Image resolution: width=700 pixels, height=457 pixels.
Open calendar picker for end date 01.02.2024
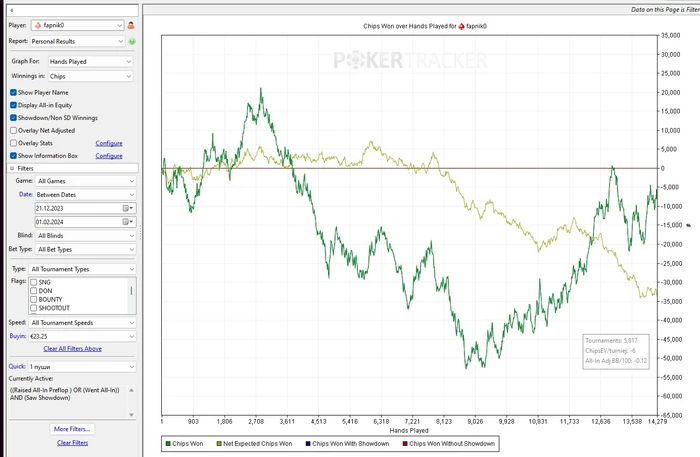128,222
